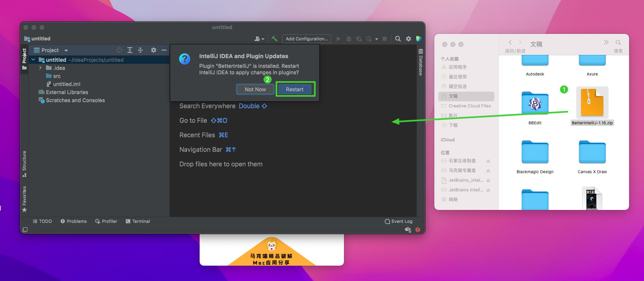Click the Run with Coverage icon

click(x=359, y=39)
